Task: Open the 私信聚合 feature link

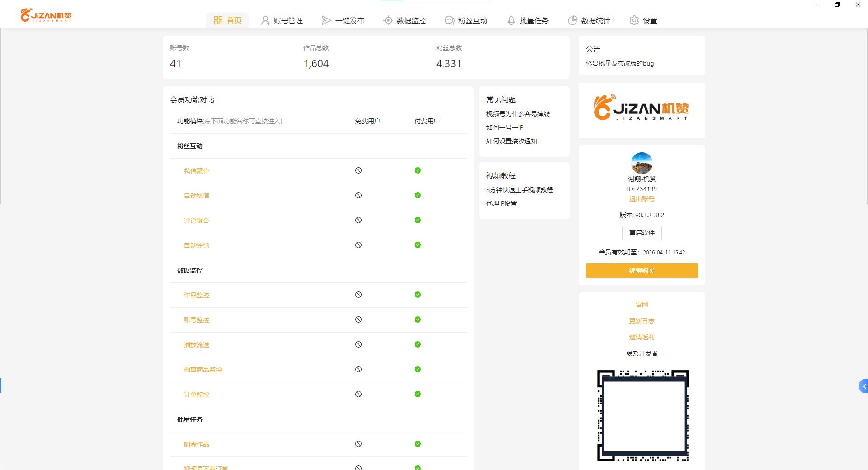Action: pos(196,171)
